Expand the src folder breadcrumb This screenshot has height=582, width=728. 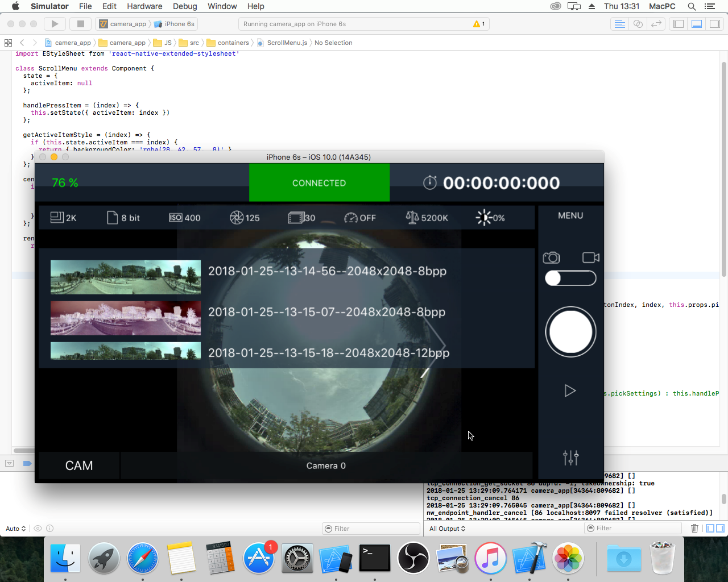189,43
